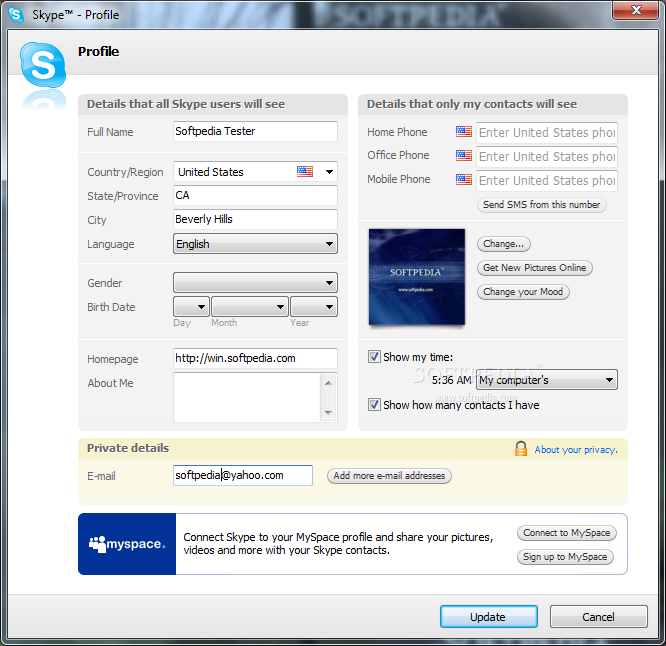Click the Mobile Phone US flag icon

tap(463, 180)
